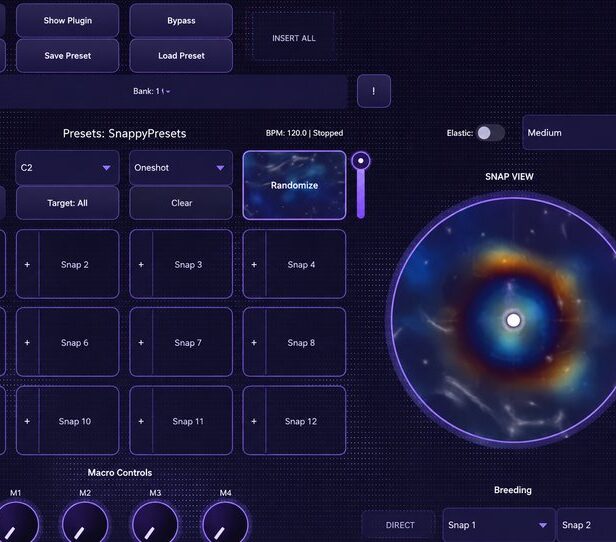
Task: Click the Clear button
Action: (x=181, y=203)
